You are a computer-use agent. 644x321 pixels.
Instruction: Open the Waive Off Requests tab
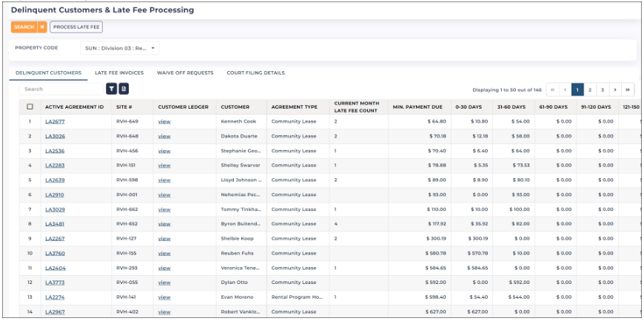[185, 73]
